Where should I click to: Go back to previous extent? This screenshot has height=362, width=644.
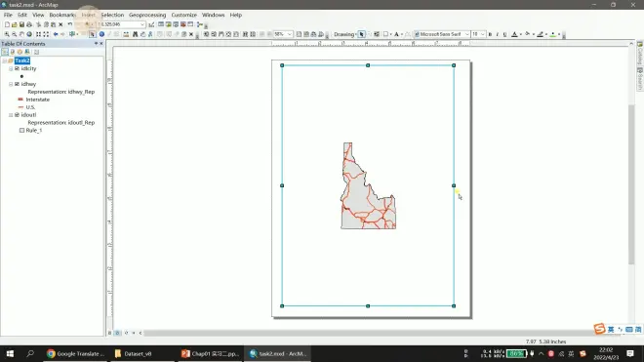coord(56,34)
